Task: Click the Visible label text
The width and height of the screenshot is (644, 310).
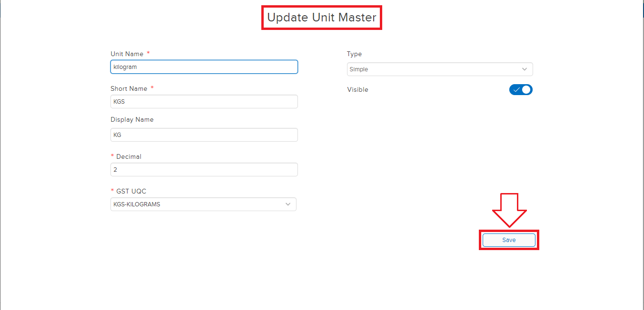Action: [x=357, y=90]
